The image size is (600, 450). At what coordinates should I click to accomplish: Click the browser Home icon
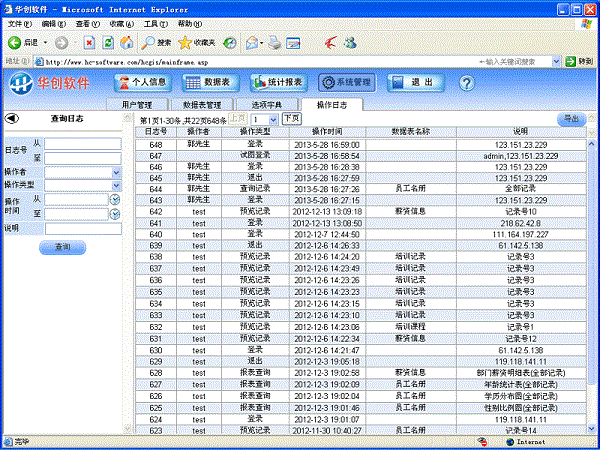coord(126,42)
